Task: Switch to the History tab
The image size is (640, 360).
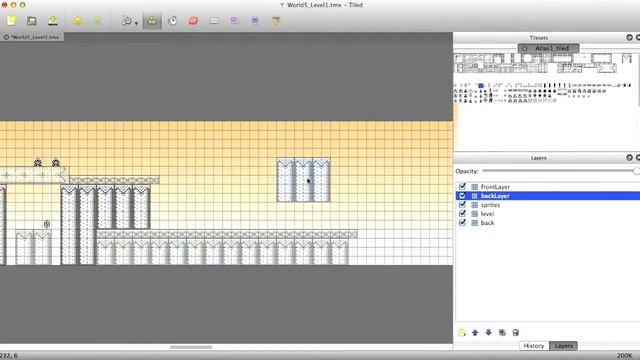Action: tap(534, 346)
